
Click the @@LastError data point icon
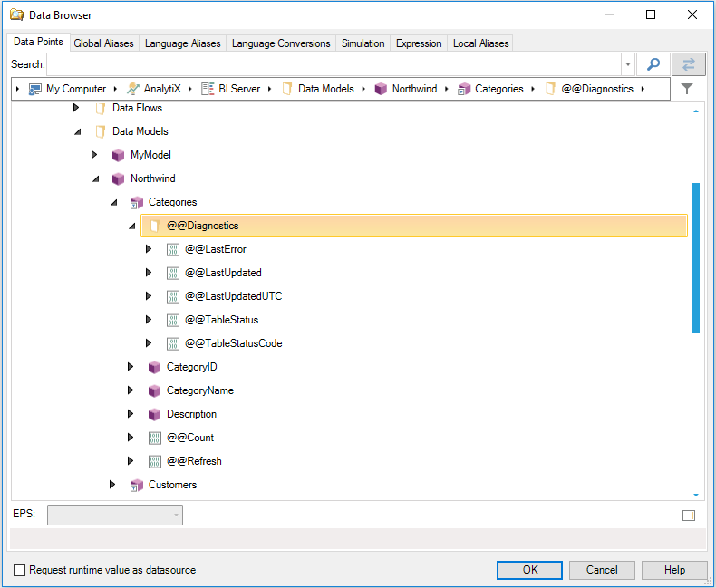point(172,249)
